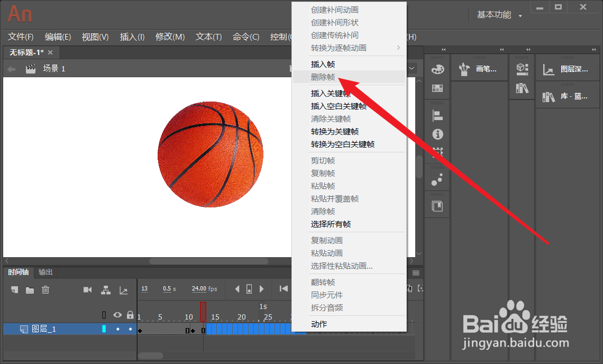Create a new layer in timeline

click(15, 290)
